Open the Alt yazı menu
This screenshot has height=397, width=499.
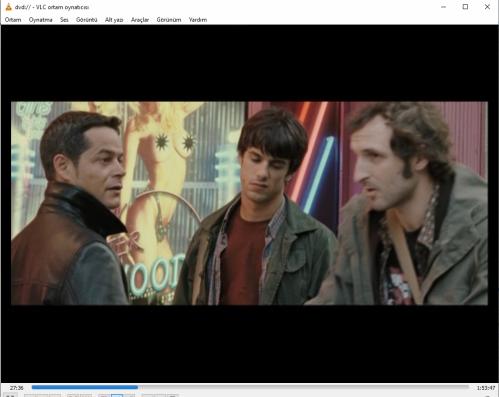[x=114, y=20]
